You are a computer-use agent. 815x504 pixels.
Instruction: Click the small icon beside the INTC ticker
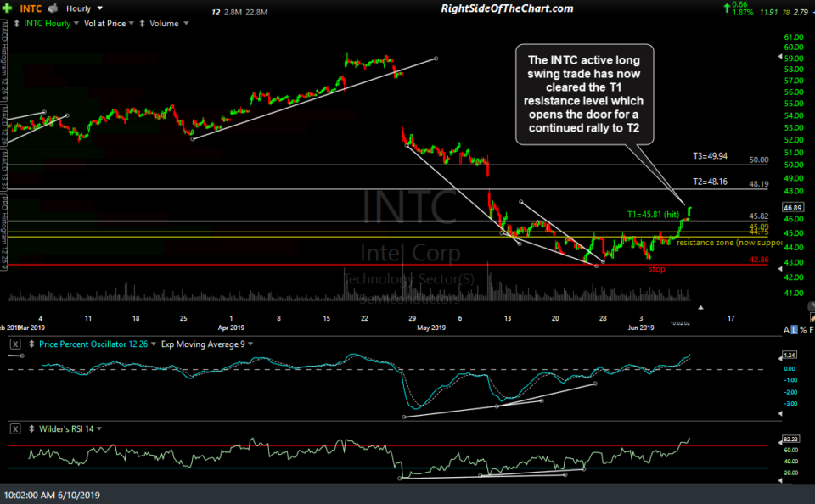pyautogui.click(x=52, y=8)
